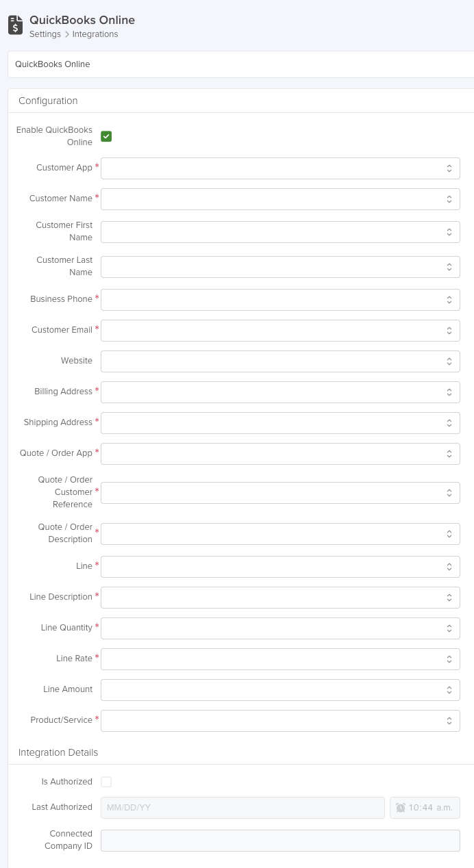The height and width of the screenshot is (868, 474).
Task: Open the Customer Name dropdown
Action: 280,199
